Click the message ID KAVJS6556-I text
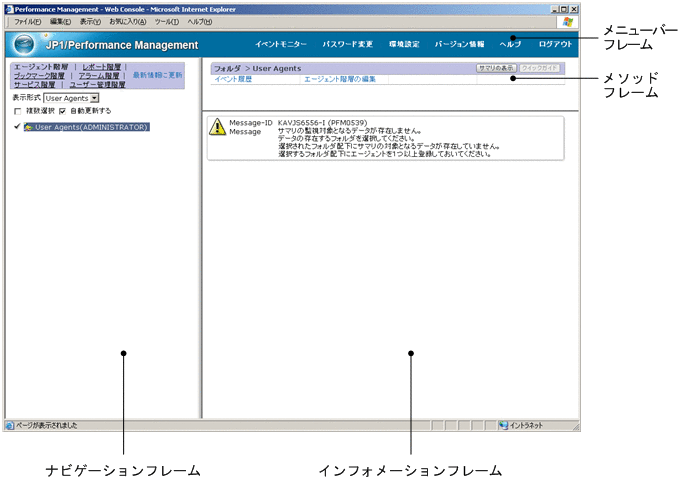The height and width of the screenshot is (483, 680). point(322,123)
